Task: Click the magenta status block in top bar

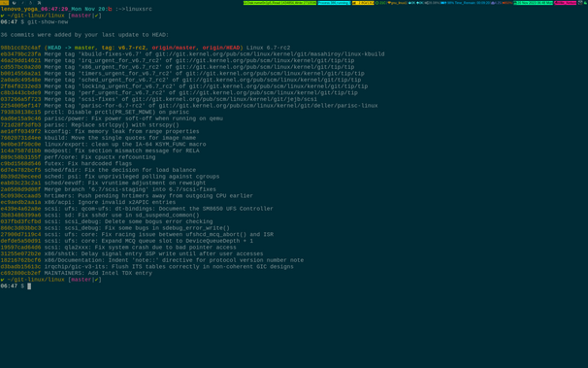Action: pyautogui.click(x=565, y=3)
